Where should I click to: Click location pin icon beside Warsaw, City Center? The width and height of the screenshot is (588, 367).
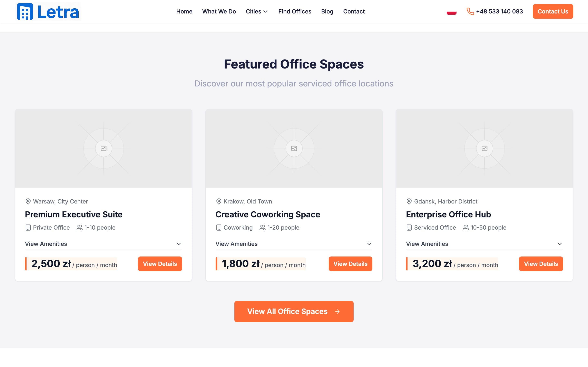point(28,201)
